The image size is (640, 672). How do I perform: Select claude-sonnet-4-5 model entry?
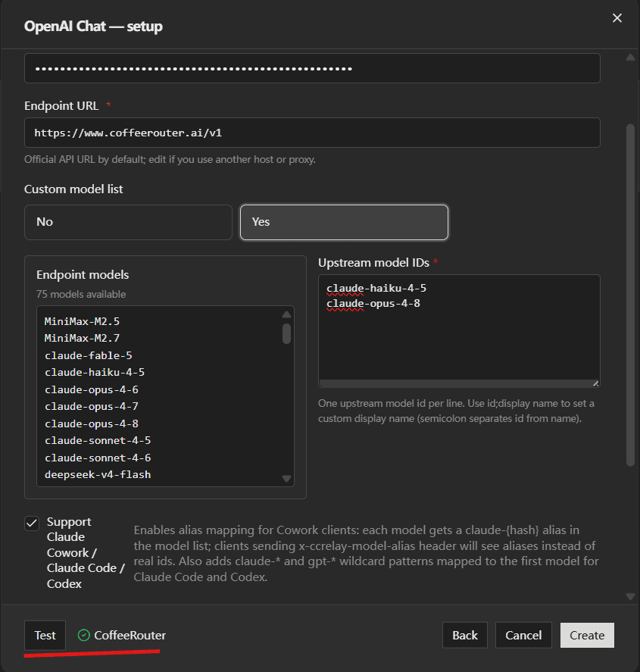coord(98,441)
